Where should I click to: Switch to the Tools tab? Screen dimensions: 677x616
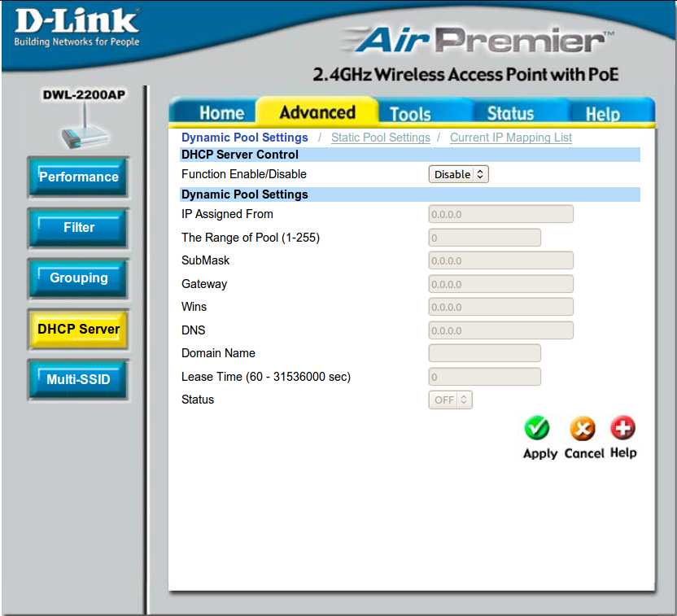tap(410, 114)
